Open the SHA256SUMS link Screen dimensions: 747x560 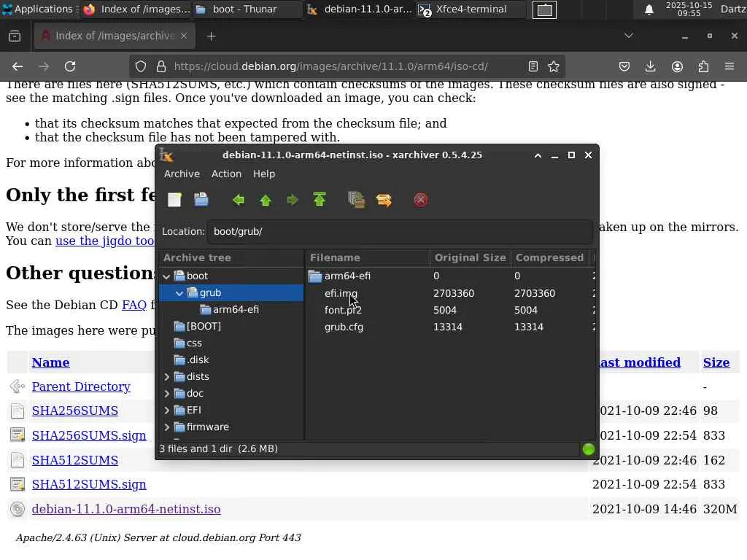pyautogui.click(x=75, y=411)
